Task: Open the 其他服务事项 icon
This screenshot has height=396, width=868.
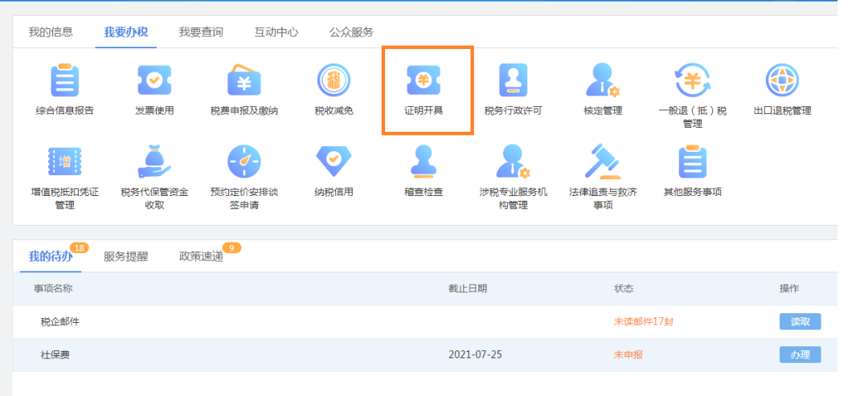Action: pos(693,162)
